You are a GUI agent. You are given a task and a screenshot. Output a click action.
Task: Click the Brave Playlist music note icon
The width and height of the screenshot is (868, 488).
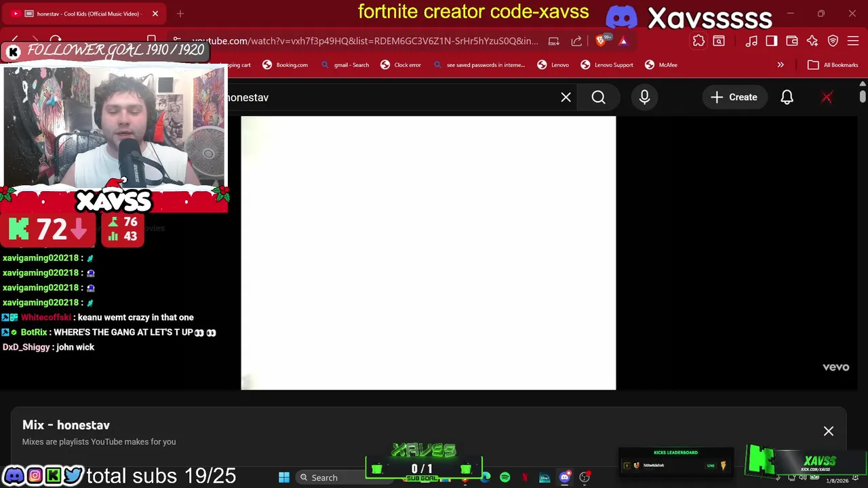pos(751,41)
